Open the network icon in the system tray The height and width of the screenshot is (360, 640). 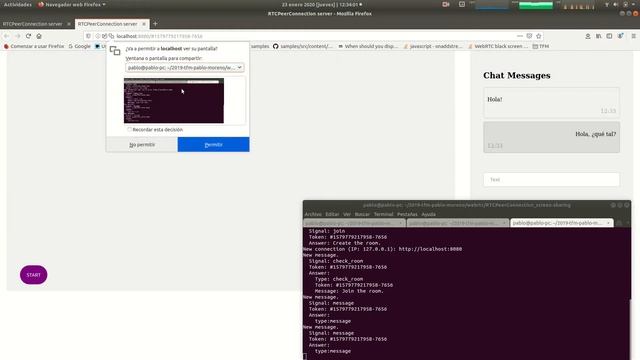607,4
